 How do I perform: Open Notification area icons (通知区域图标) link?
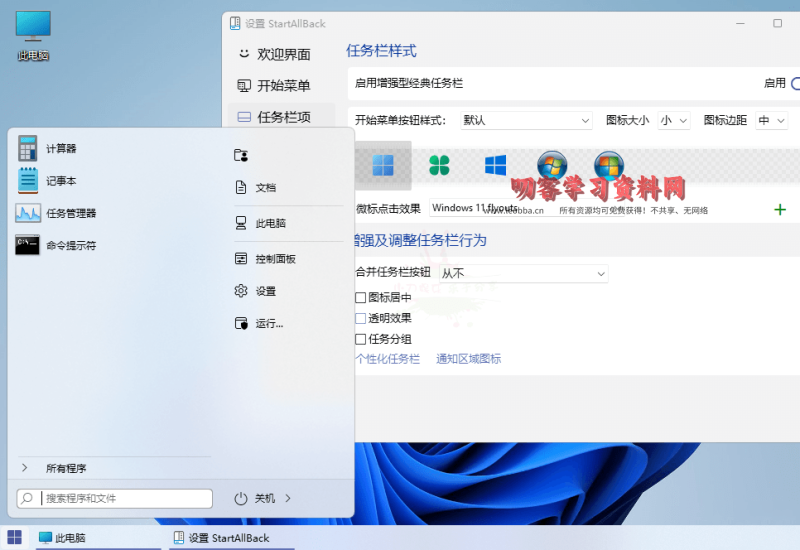click(468, 359)
